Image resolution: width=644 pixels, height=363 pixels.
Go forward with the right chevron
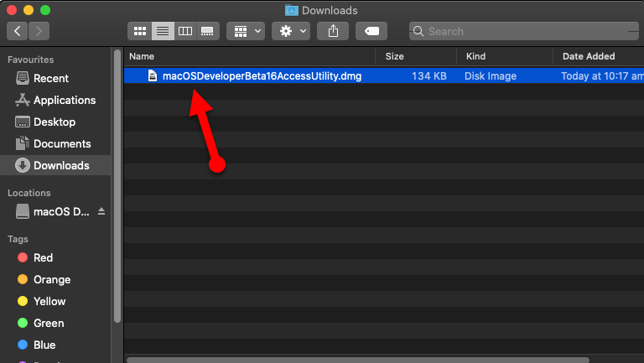click(x=39, y=31)
